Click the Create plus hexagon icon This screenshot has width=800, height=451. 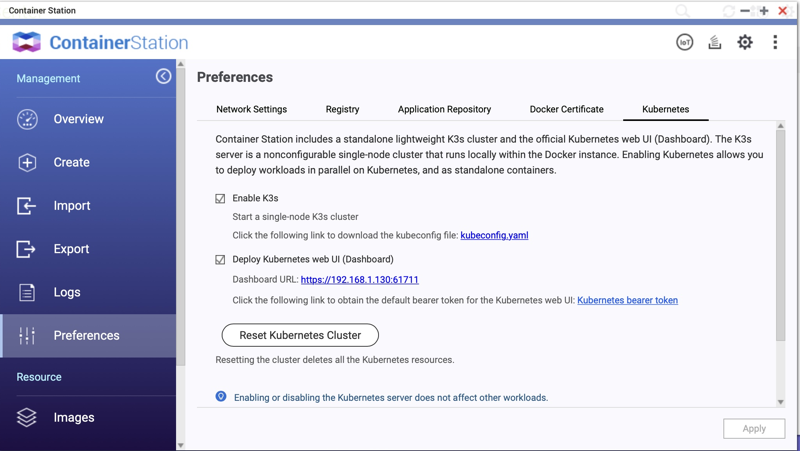[27, 162]
